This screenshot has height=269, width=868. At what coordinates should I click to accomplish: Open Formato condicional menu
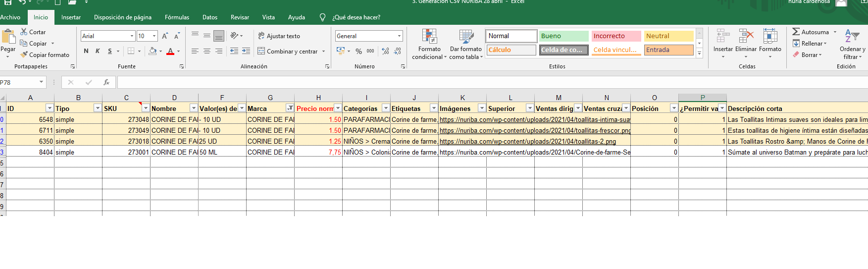429,44
